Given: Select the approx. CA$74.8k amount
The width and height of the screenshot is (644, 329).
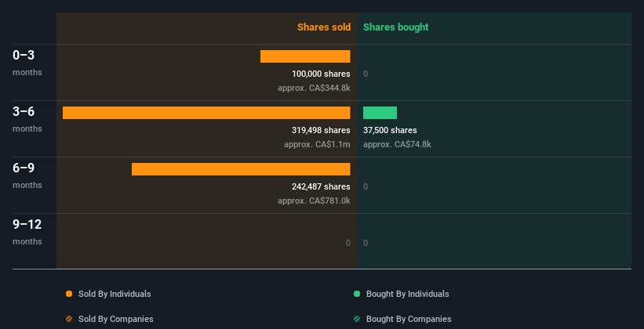Looking at the screenshot, I should [x=397, y=144].
